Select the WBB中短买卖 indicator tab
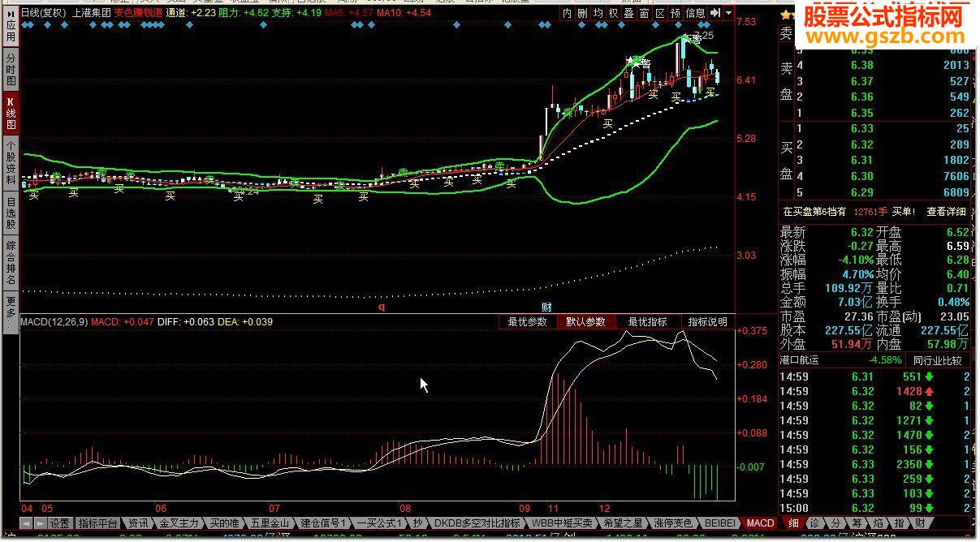 562,523
